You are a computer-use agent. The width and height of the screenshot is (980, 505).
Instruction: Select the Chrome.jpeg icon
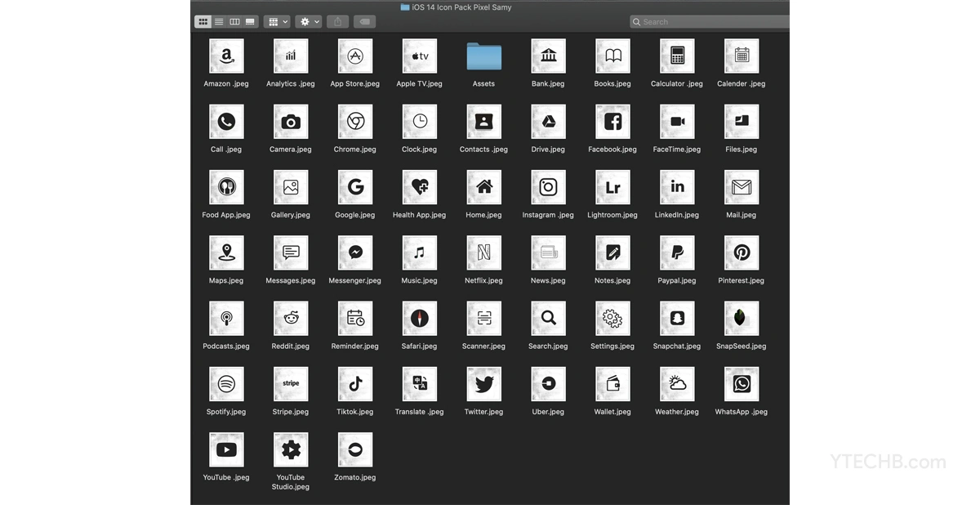[x=355, y=122]
